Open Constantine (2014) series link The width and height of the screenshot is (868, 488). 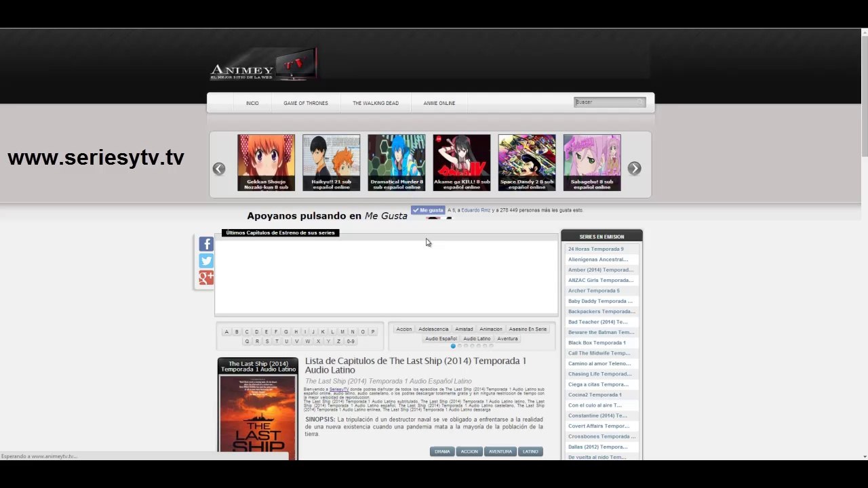tap(598, 416)
